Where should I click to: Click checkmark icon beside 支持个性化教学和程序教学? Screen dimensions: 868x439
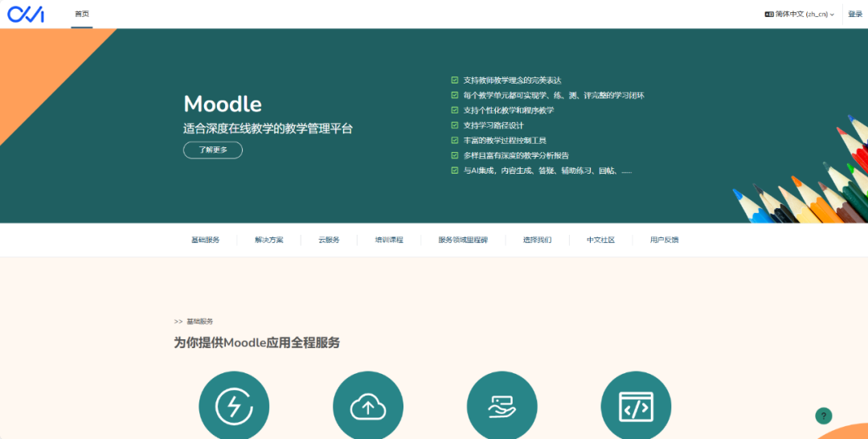[x=455, y=110]
